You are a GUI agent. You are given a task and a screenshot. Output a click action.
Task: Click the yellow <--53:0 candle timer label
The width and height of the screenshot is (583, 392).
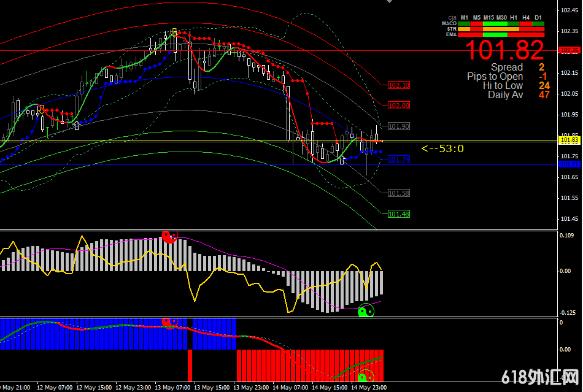(x=442, y=148)
